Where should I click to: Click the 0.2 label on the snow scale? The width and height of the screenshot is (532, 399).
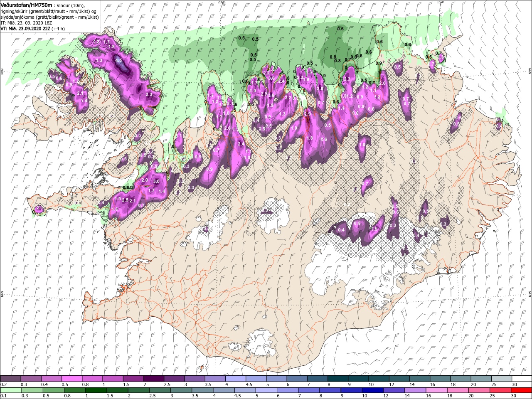pyautogui.click(x=3, y=384)
